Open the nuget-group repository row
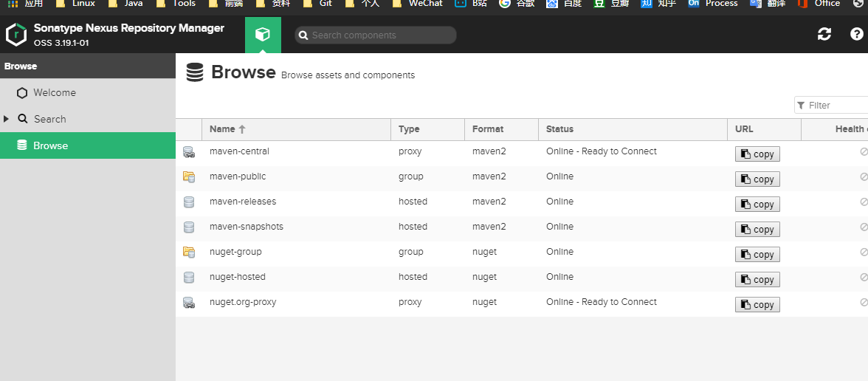 521,254
